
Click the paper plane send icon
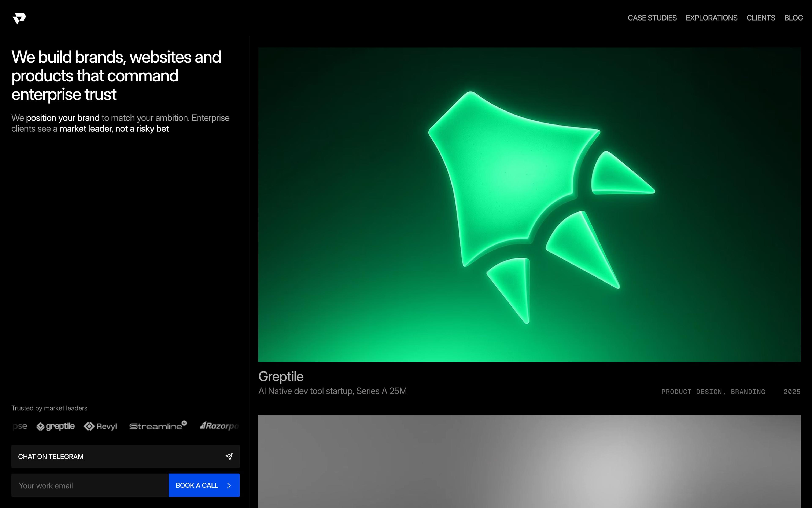click(229, 456)
